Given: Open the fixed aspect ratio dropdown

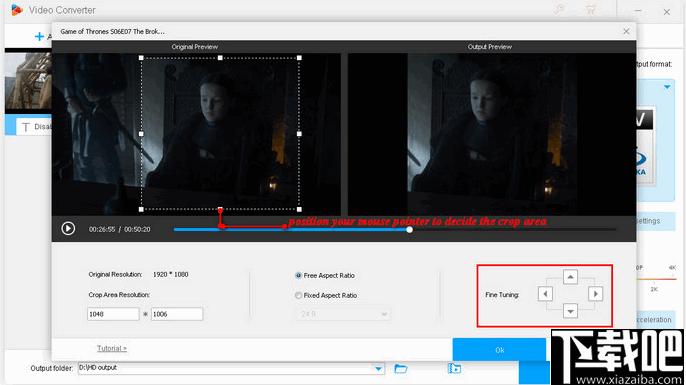Looking at the screenshot, I should [x=343, y=314].
